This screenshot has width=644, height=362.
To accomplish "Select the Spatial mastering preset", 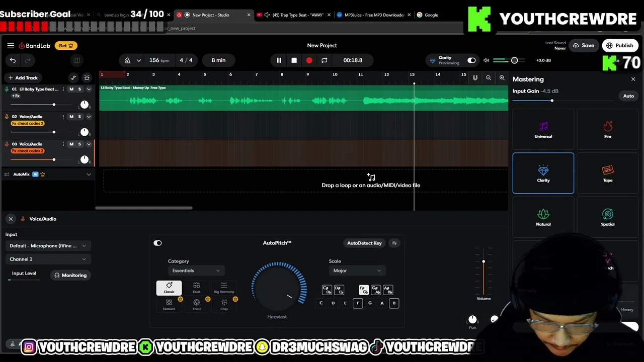I will click(x=607, y=217).
